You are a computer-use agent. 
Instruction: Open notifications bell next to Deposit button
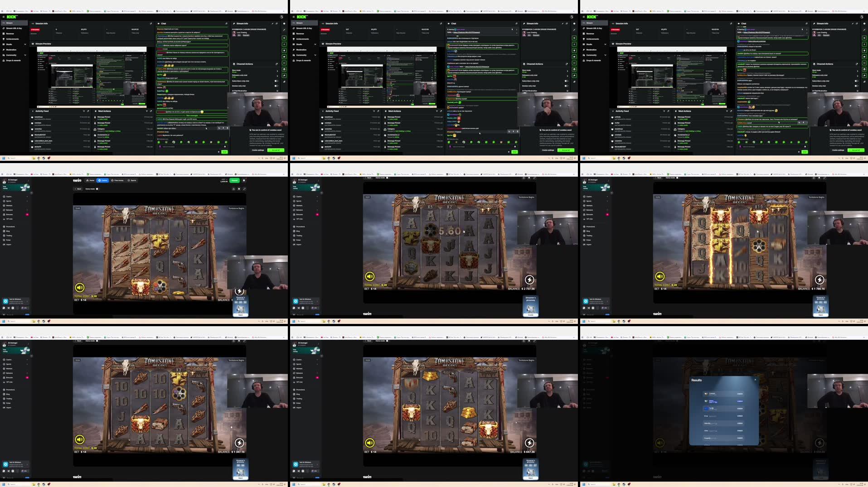pos(244,180)
